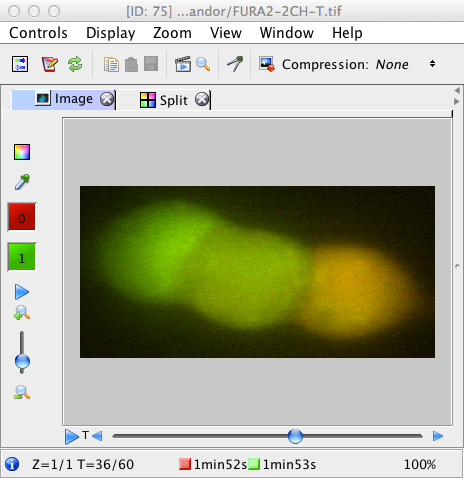Image resolution: width=464 pixels, height=479 pixels.
Task: Open the renderer settings icon in toolbar
Action: (x=20, y=64)
